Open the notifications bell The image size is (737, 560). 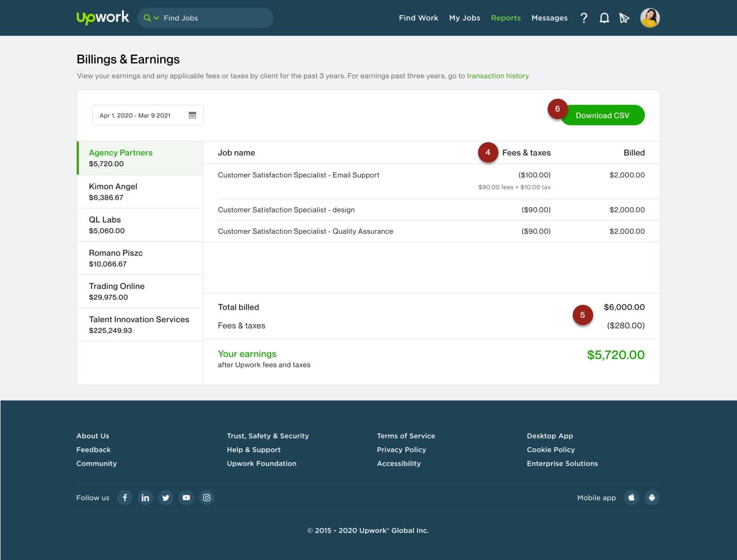click(x=604, y=18)
